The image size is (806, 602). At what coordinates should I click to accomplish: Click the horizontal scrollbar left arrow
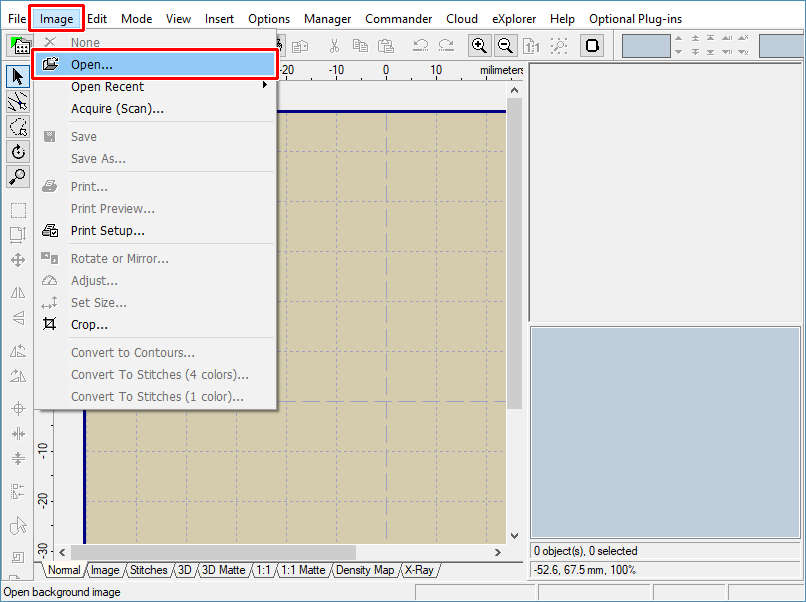[x=62, y=552]
